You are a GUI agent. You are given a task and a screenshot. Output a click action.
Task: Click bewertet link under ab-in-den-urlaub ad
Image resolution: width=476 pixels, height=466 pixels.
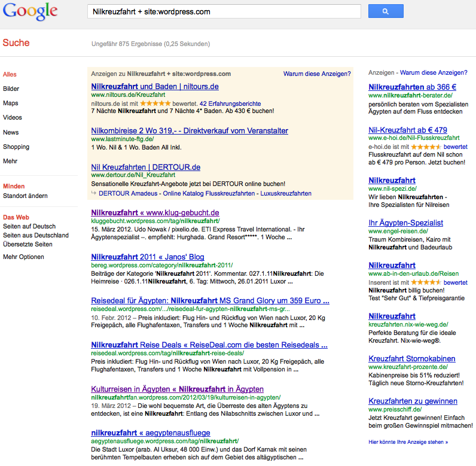(x=455, y=282)
